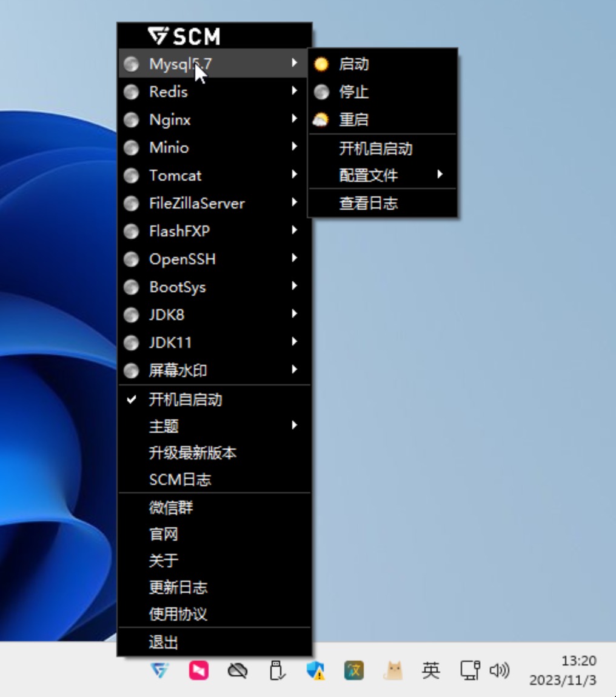Expand the Redis submenu arrow

294,91
